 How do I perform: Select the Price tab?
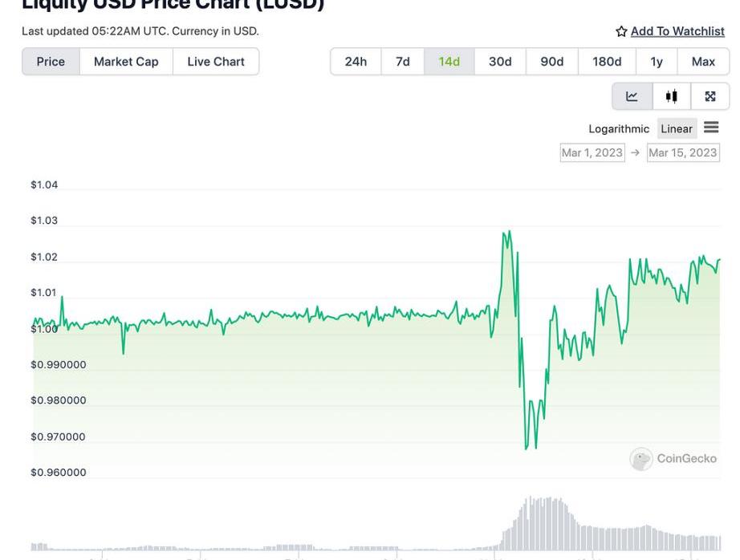51,62
